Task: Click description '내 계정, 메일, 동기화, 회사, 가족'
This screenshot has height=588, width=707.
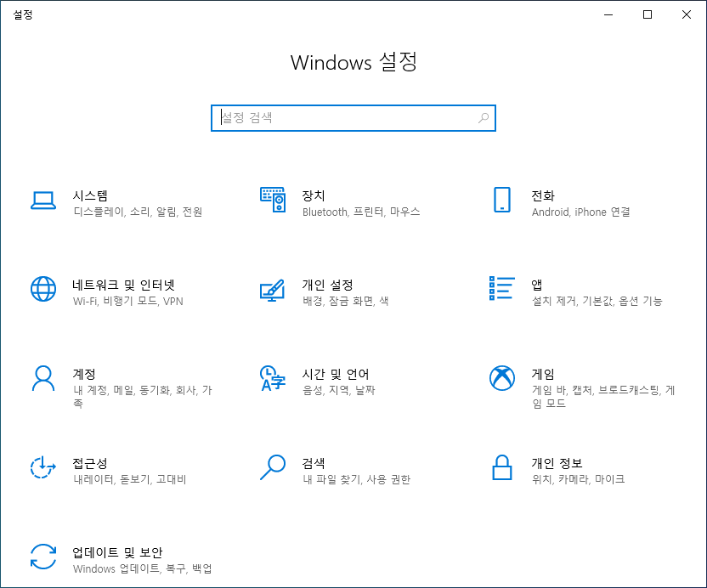Action: (x=143, y=396)
